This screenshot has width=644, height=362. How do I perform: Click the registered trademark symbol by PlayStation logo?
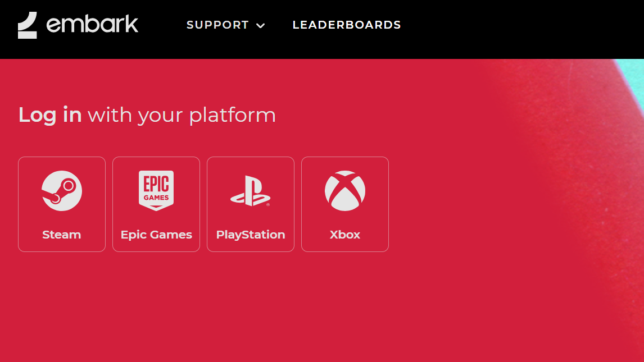point(268,204)
